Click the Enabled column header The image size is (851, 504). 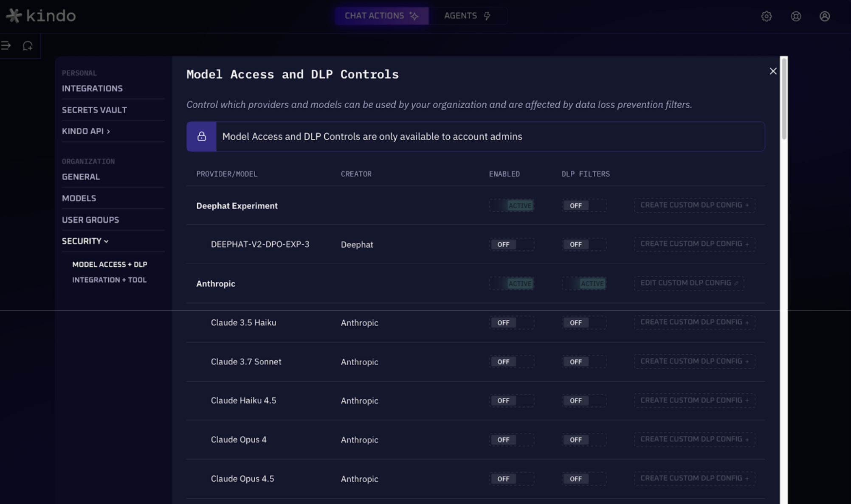(504, 174)
